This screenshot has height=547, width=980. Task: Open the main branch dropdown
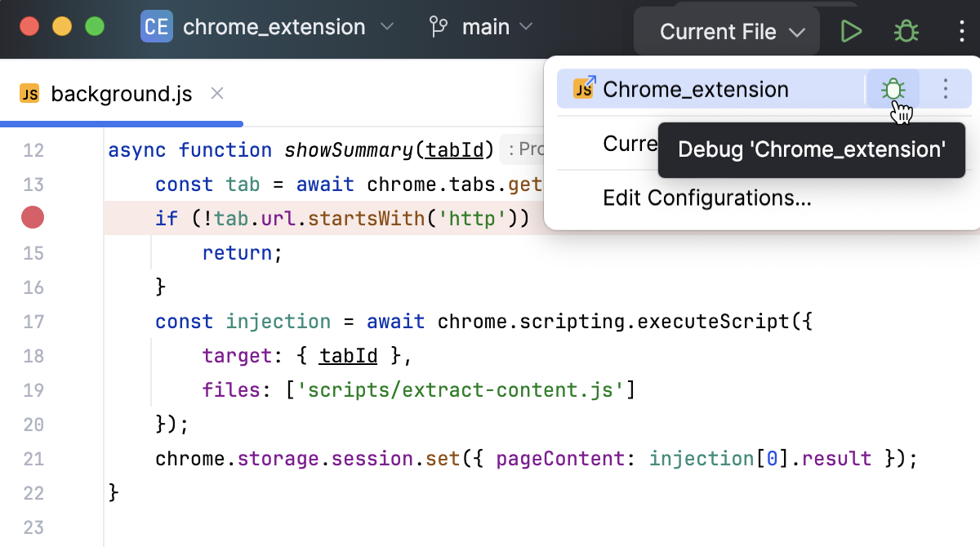(x=485, y=26)
